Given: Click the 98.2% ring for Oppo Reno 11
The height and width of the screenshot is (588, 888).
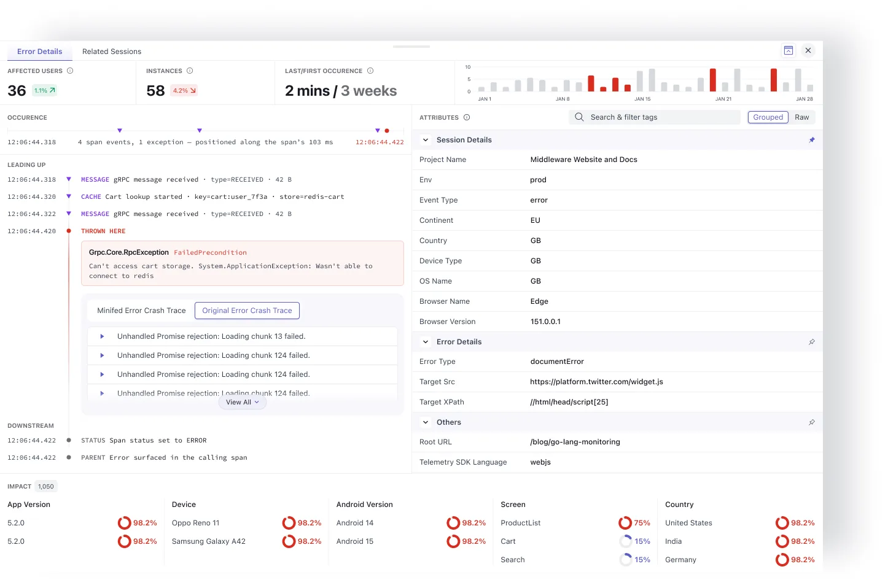Looking at the screenshot, I should pos(289,523).
